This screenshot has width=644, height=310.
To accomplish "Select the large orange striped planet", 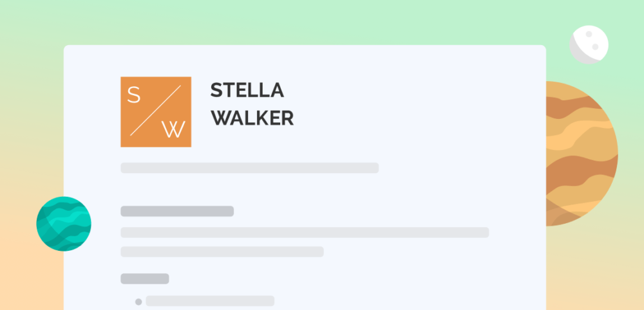I will point(582,154).
